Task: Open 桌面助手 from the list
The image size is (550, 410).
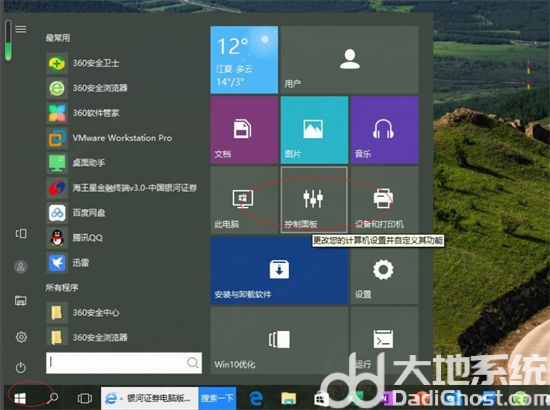Action: tap(76, 163)
